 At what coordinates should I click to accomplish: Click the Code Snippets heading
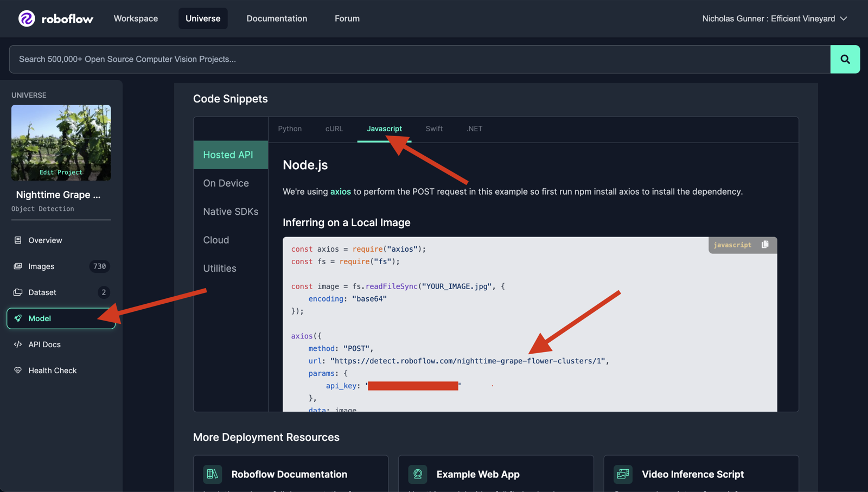[x=231, y=99]
